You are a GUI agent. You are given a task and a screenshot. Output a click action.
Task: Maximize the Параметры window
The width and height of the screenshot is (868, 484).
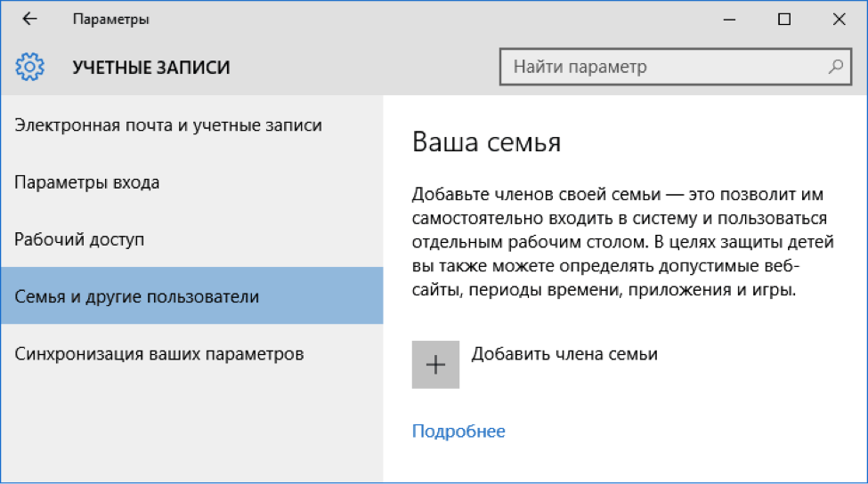[x=783, y=19]
